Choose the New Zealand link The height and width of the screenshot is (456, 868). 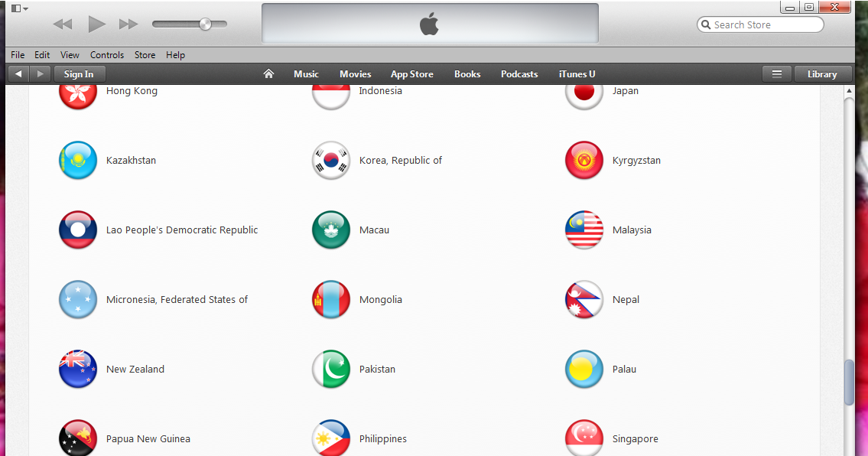135,369
